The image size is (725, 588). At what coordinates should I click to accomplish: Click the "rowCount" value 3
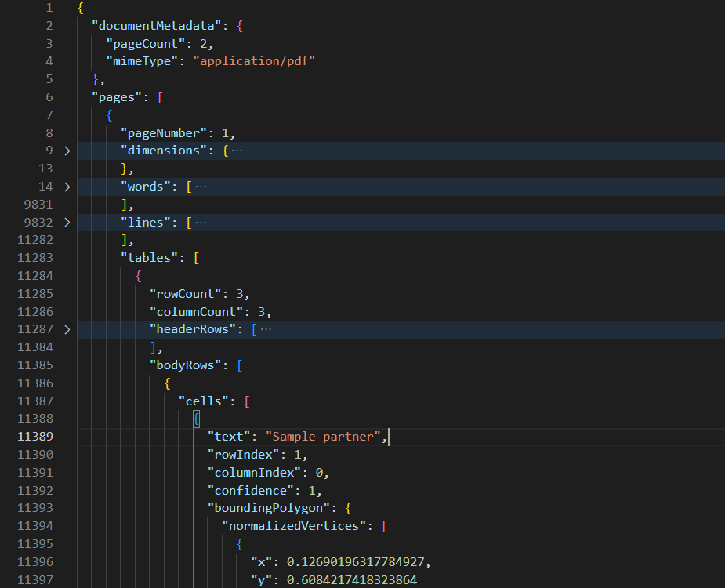pos(242,293)
